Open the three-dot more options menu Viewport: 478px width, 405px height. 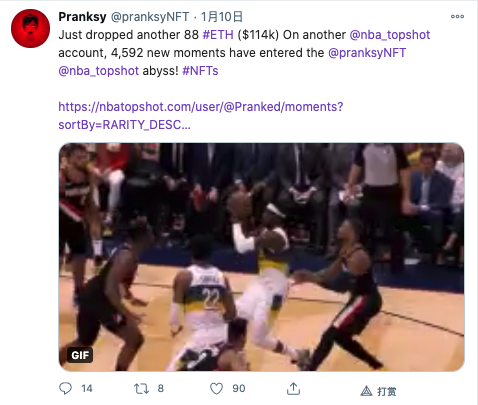457,16
